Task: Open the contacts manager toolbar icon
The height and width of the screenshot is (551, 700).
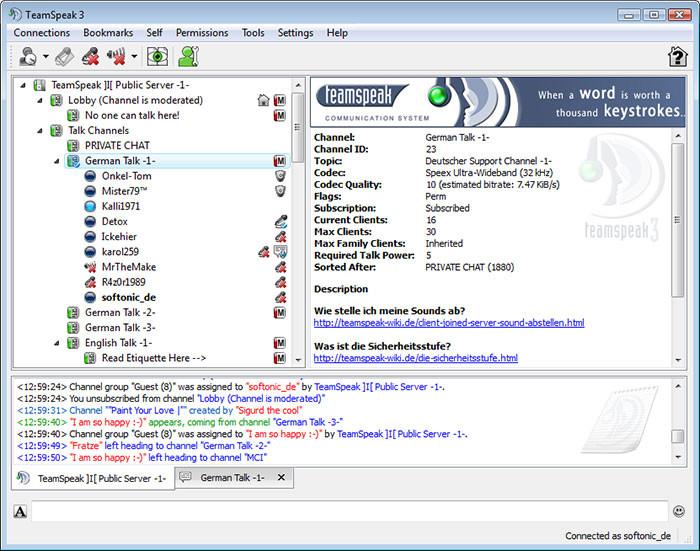Action: (188, 57)
